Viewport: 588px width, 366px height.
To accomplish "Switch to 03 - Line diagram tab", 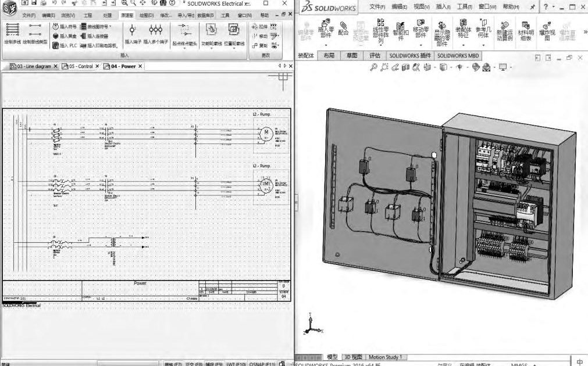I will click(x=33, y=66).
